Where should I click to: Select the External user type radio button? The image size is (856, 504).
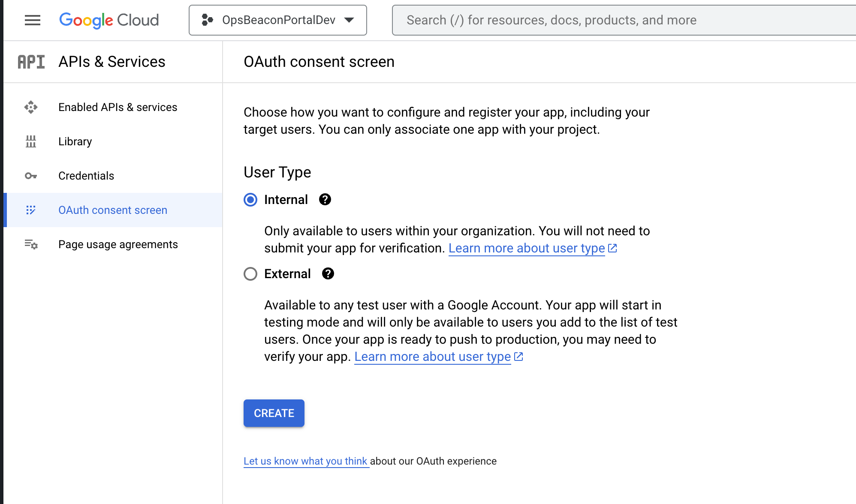coord(250,274)
